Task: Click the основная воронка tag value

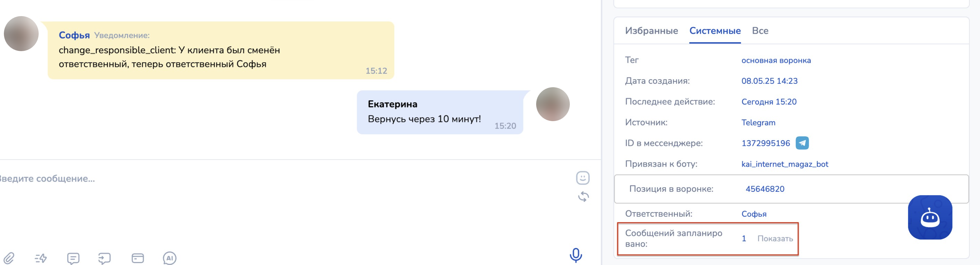Action: 776,61
